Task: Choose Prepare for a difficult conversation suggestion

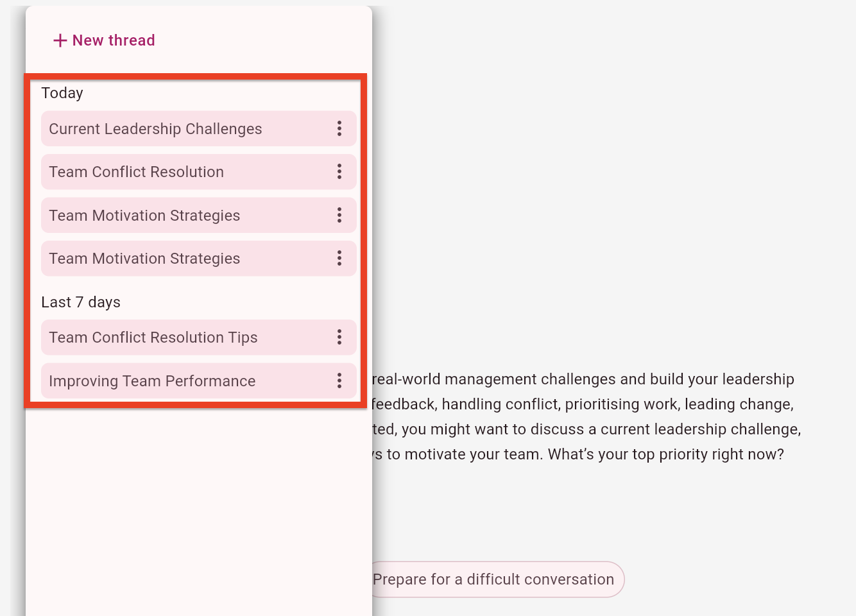Action: click(x=494, y=579)
